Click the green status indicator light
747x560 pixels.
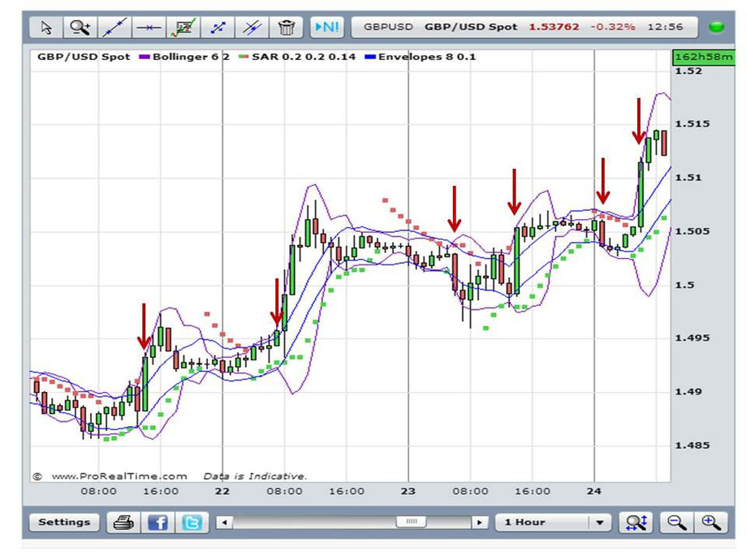[716, 27]
